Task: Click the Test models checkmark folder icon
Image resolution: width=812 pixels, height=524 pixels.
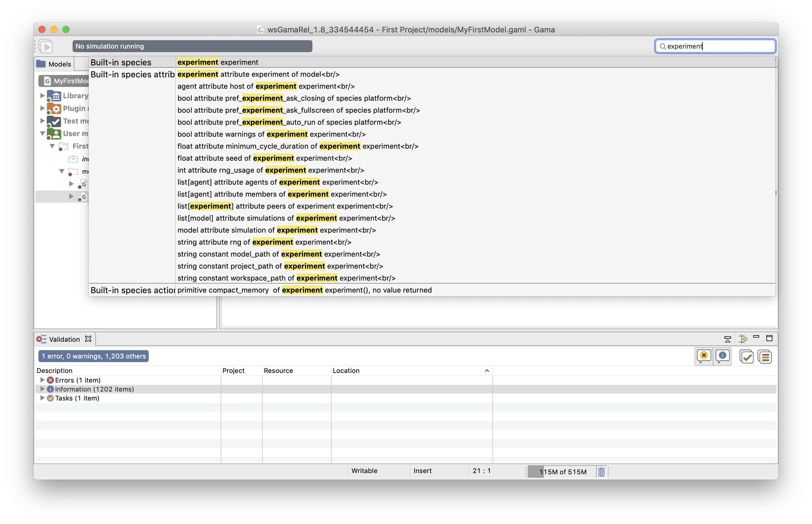Action: click(54, 121)
